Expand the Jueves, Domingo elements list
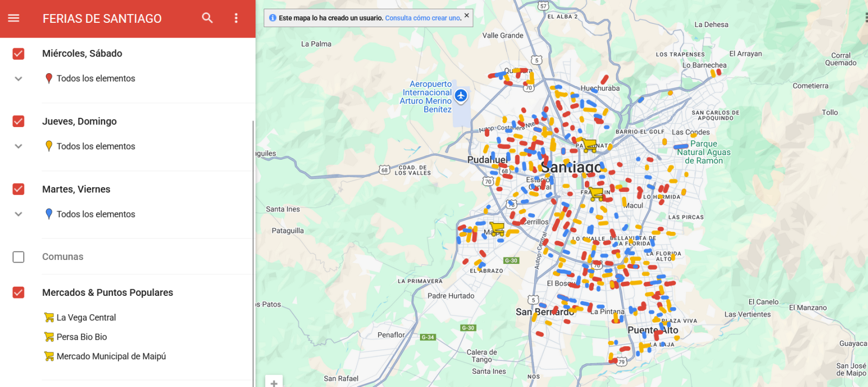The image size is (868, 387). coord(18,147)
